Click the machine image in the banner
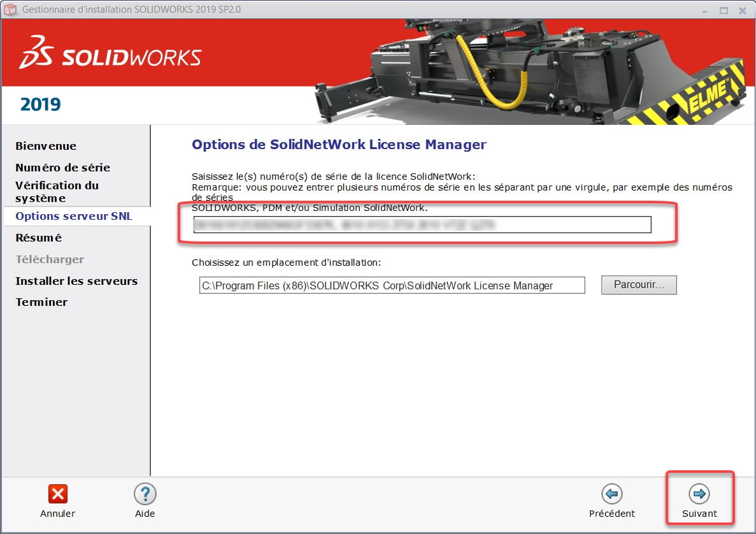This screenshot has height=534, width=756. click(531, 71)
